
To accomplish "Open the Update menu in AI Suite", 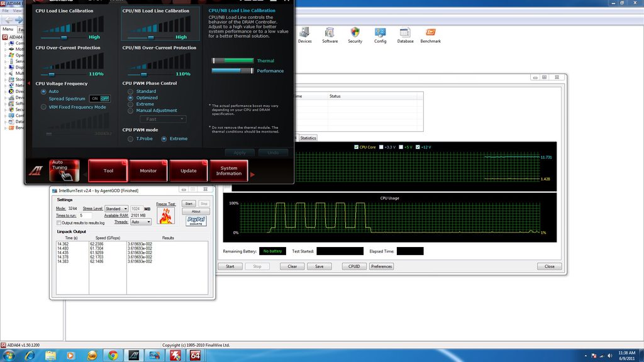I will click(x=189, y=171).
